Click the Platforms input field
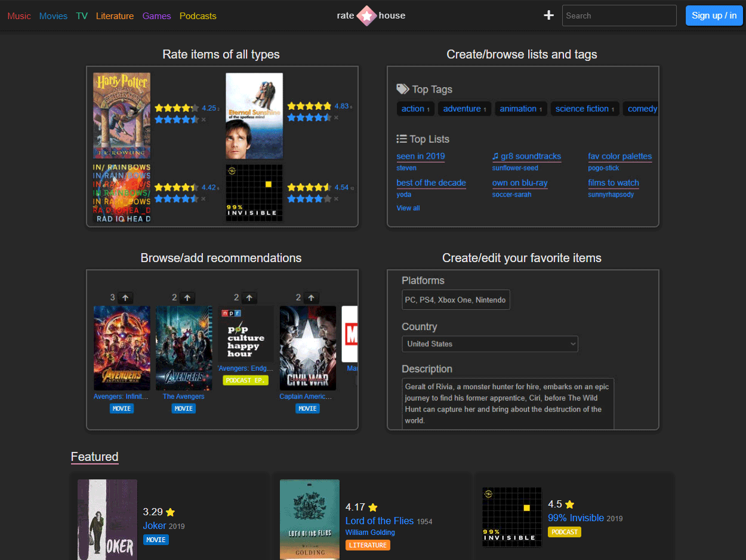Viewport: 746px width, 560px height. (456, 300)
